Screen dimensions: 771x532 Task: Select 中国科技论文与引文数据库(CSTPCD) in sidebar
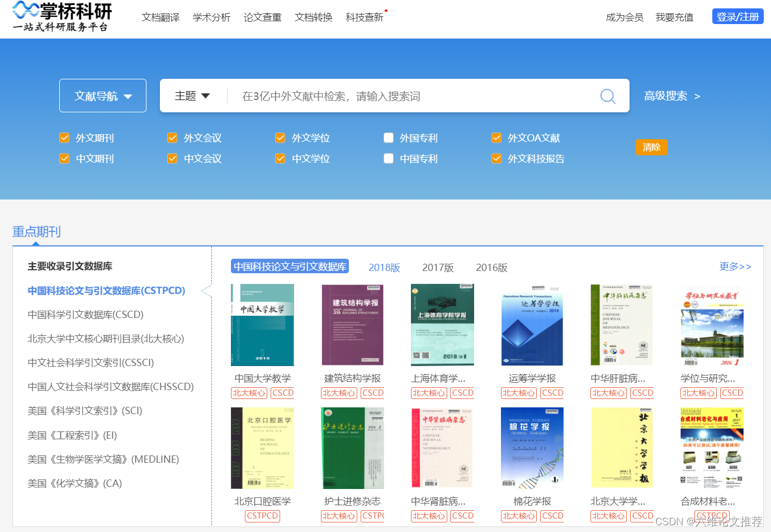pos(106,291)
